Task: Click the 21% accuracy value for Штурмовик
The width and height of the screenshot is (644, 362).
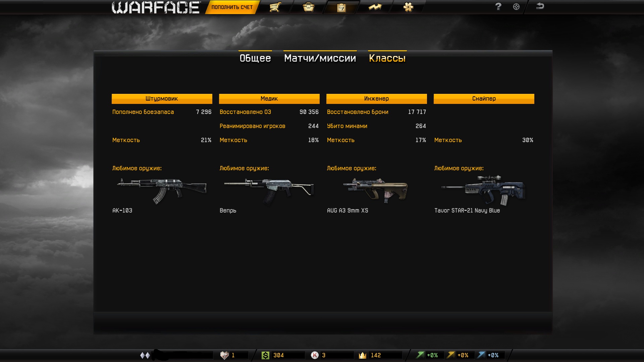Action: click(x=206, y=140)
